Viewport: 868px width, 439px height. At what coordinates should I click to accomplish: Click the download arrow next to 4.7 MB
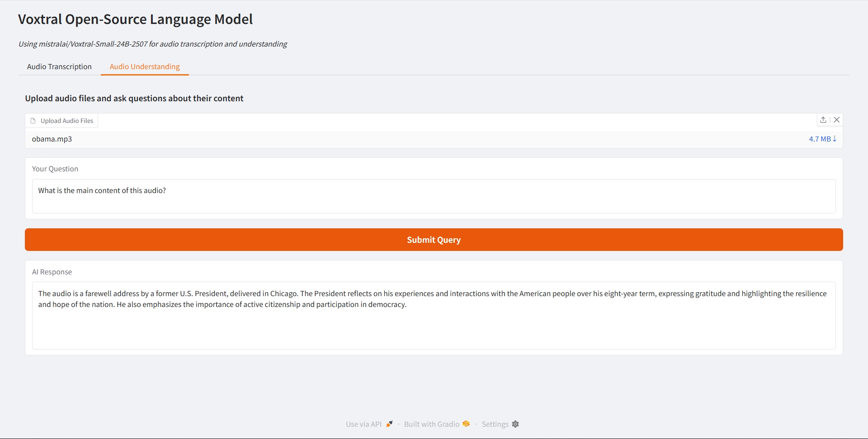click(835, 139)
